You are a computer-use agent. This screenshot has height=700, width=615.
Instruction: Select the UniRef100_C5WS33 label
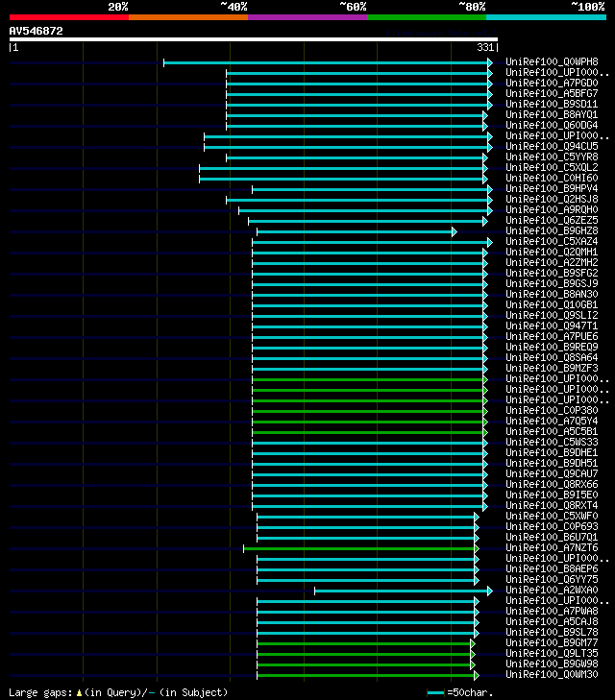552,442
